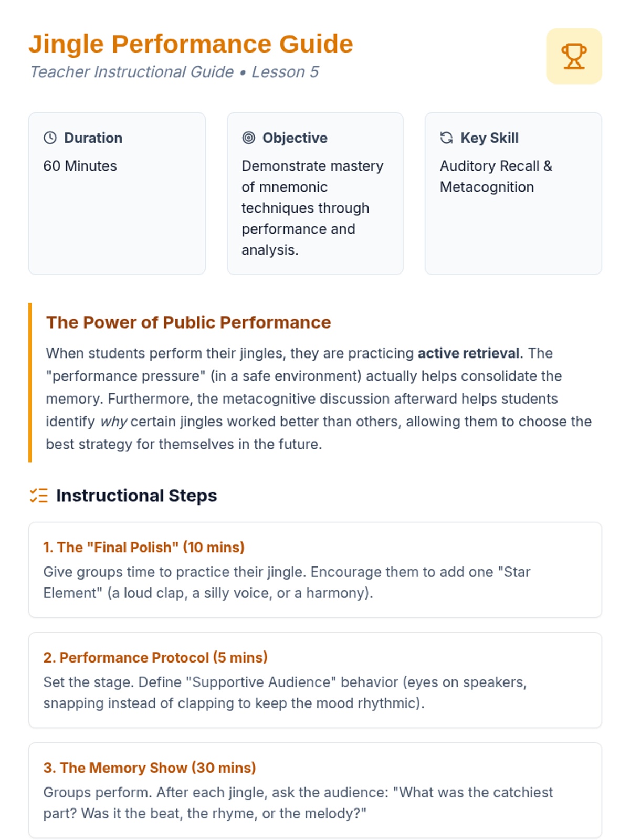This screenshot has height=840, width=630.
Task: Open the Duration card
Action: pyautogui.click(x=117, y=193)
